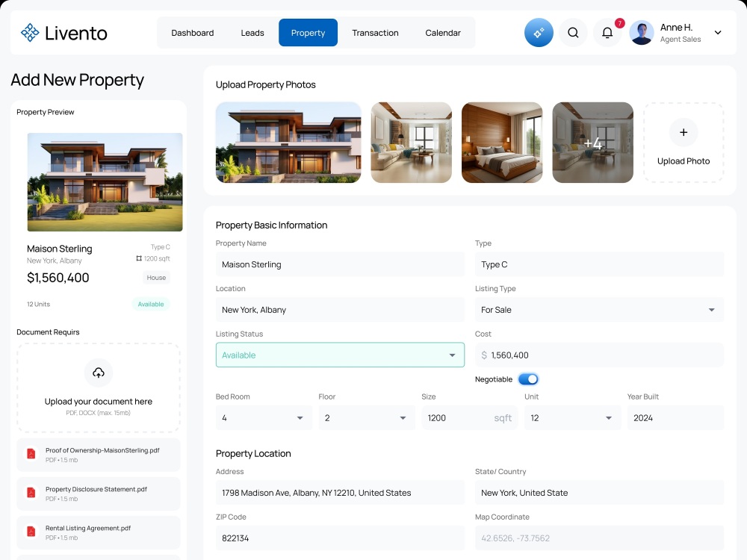Click the State/ Country input field
The image size is (747, 560).
click(x=599, y=493)
